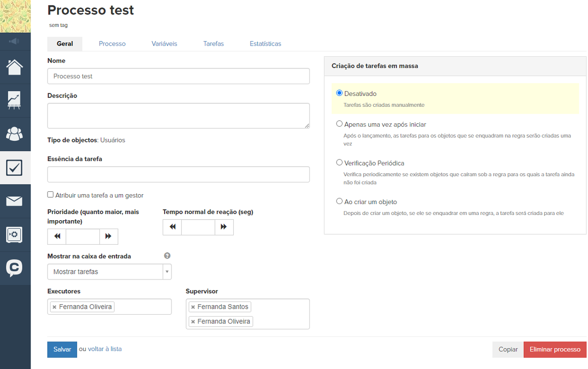Image resolution: width=588 pixels, height=369 pixels.
Task: Remove Fernanda Santos from Supervisor
Action: tap(194, 307)
